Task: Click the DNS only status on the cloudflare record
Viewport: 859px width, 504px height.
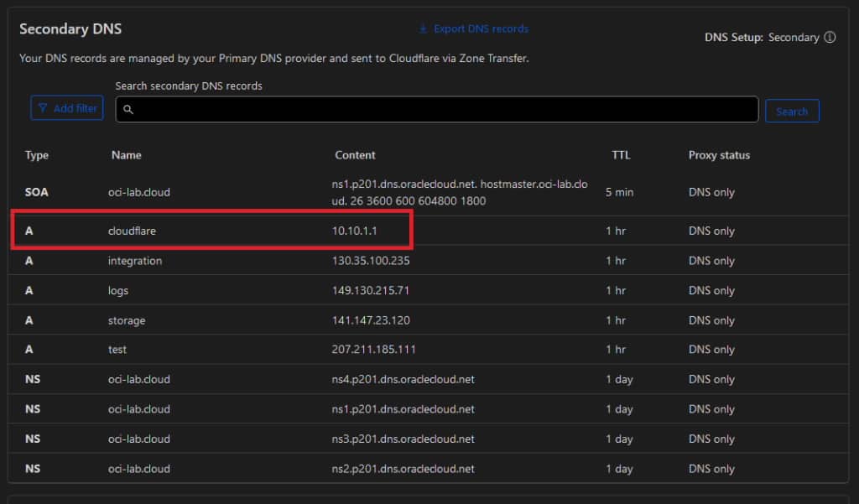Action: [x=711, y=230]
